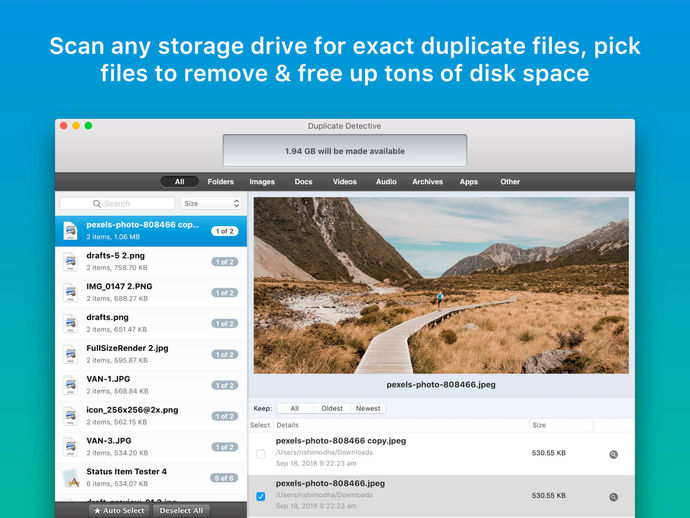Switch to the Other tab
690x518 pixels.
point(510,181)
